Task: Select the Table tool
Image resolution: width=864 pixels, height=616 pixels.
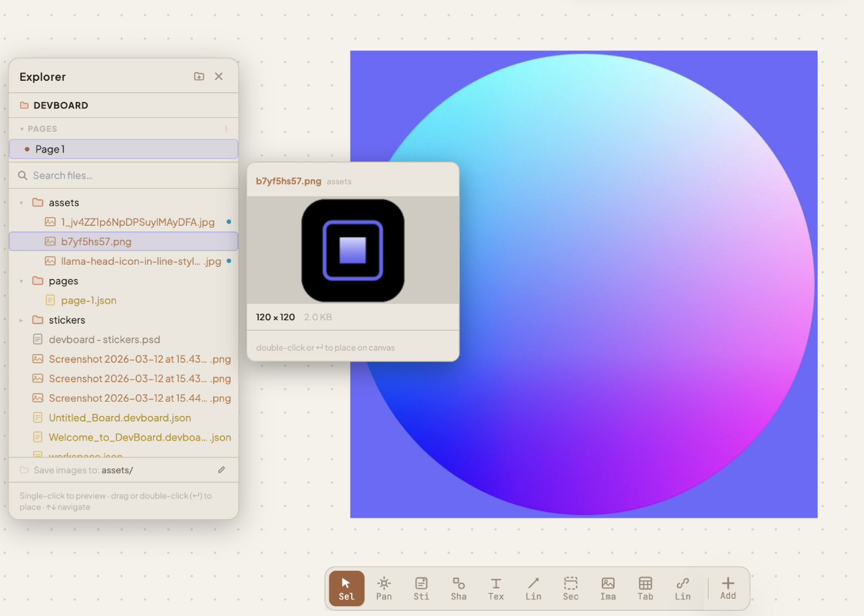Action: pos(645,588)
